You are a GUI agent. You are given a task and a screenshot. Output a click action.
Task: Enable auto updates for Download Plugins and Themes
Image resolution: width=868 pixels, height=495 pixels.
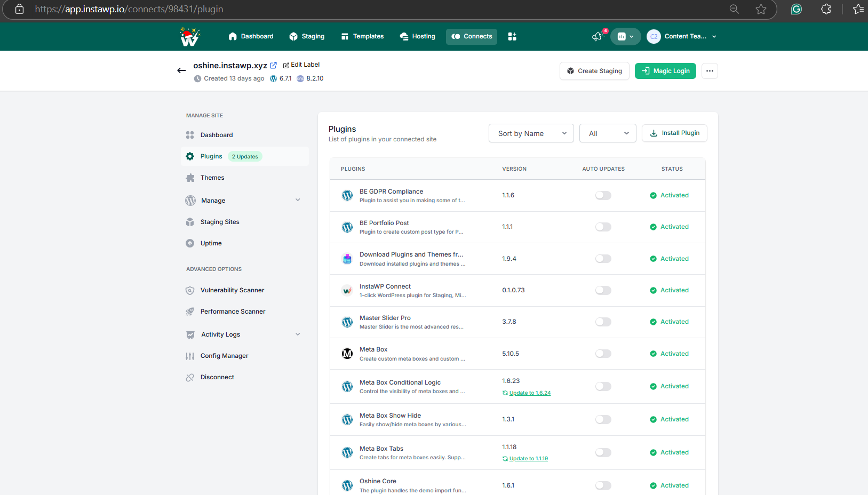tap(603, 259)
